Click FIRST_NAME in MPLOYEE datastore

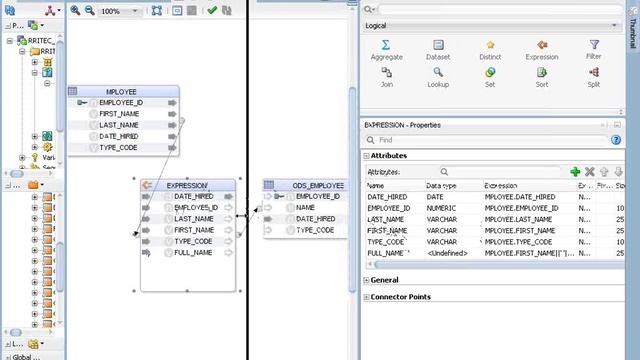point(119,114)
